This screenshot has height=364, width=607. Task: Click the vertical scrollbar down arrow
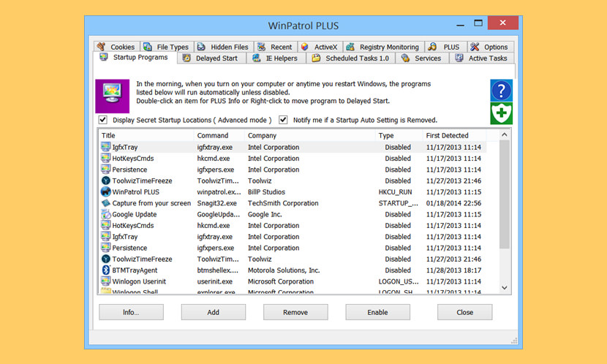pos(504,289)
